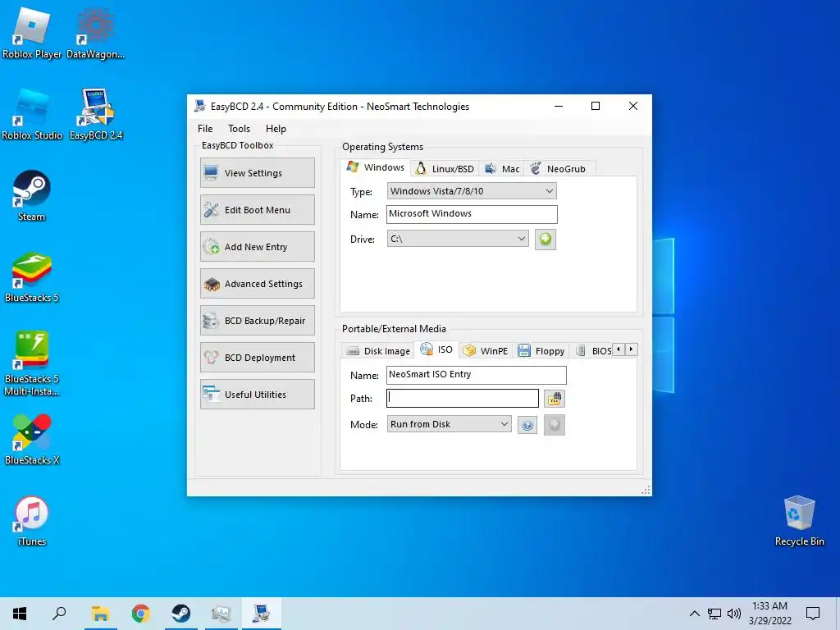840x630 pixels.
Task: Switch to the Mac tab
Action: tap(502, 169)
